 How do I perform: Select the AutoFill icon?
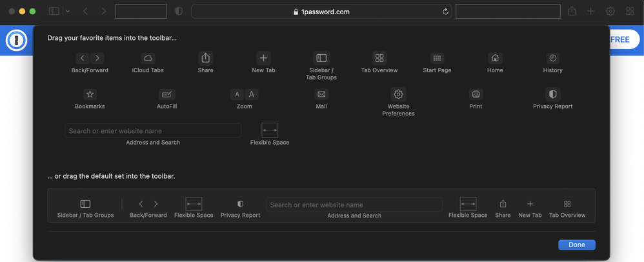[x=166, y=94]
